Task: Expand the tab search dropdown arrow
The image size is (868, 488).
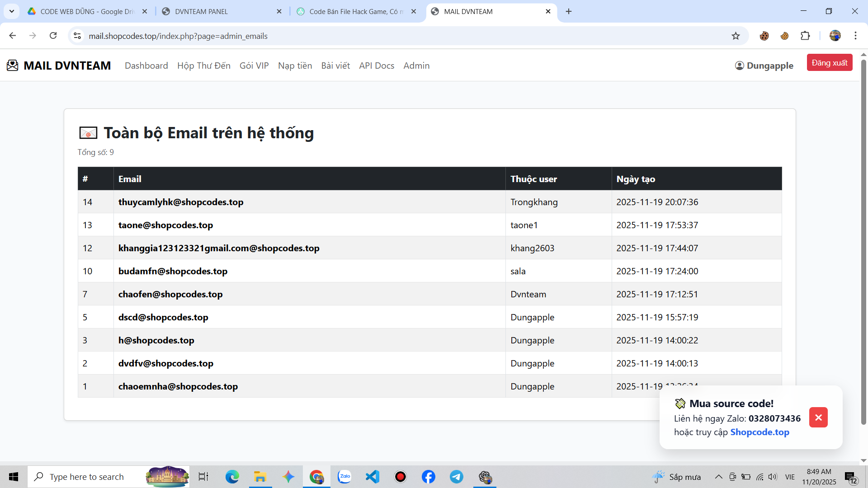Action: (x=12, y=11)
